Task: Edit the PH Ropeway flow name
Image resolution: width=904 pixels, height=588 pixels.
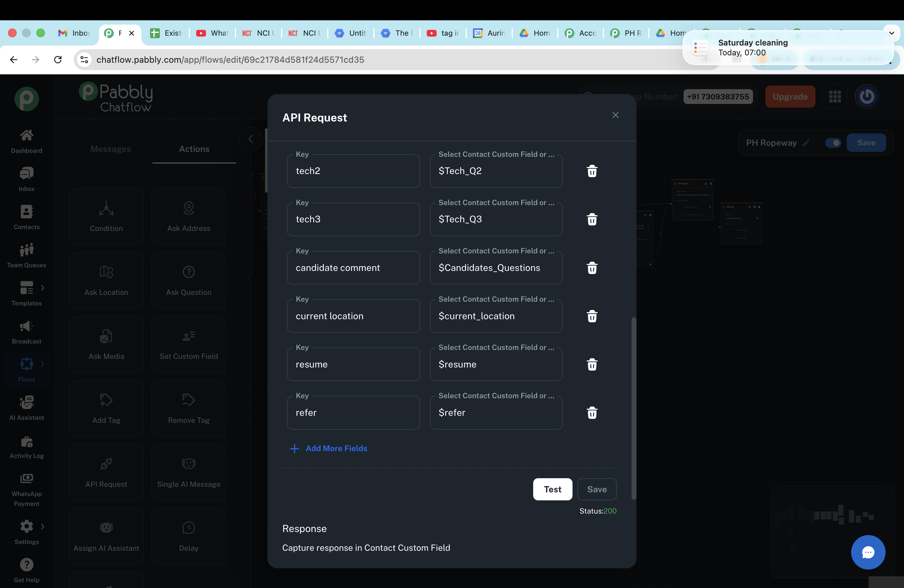Action: point(806,143)
